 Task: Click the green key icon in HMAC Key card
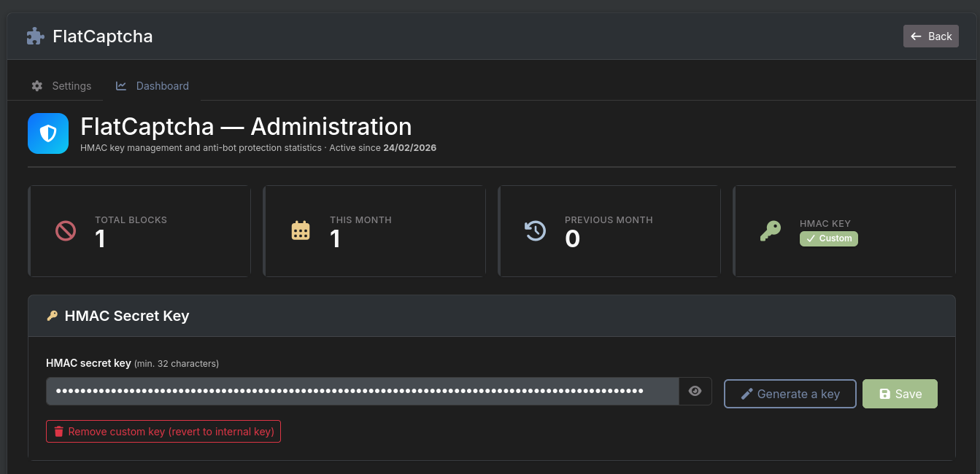[x=770, y=231]
